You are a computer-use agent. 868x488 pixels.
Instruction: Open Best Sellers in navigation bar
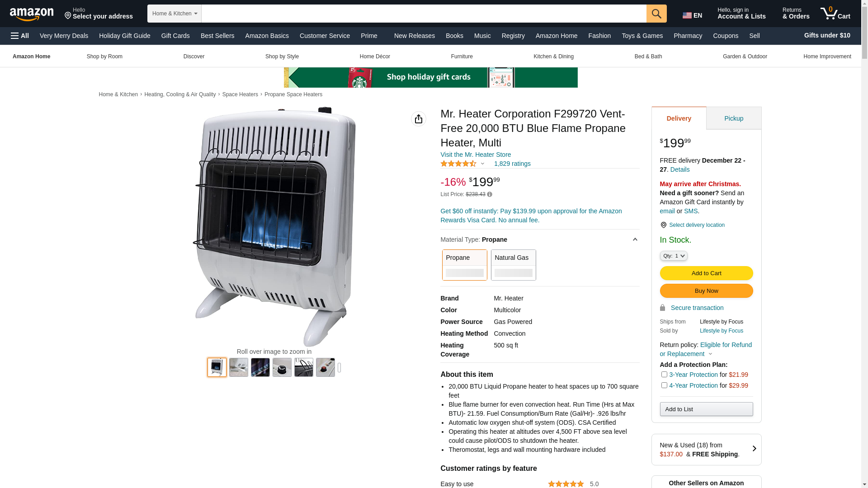[217, 36]
